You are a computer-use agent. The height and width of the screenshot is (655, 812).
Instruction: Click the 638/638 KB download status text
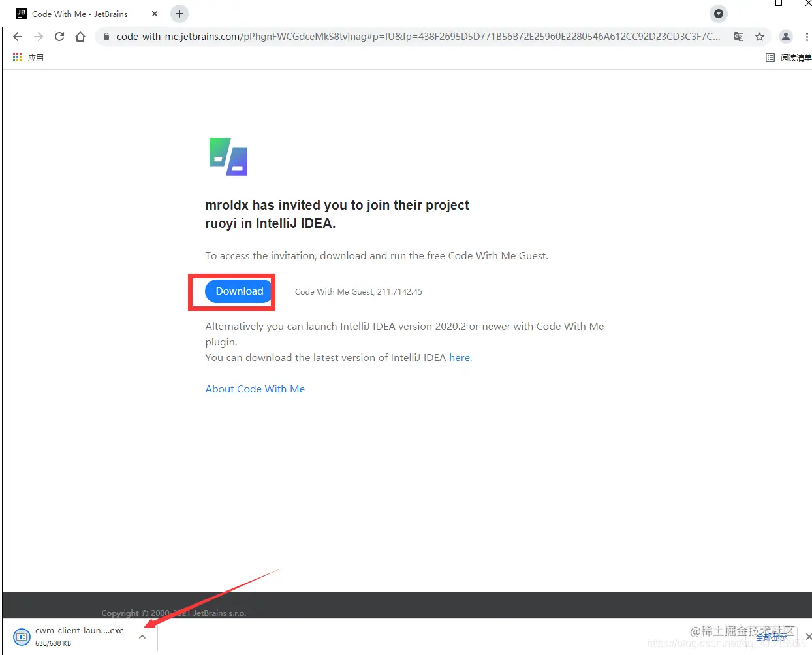(53, 643)
